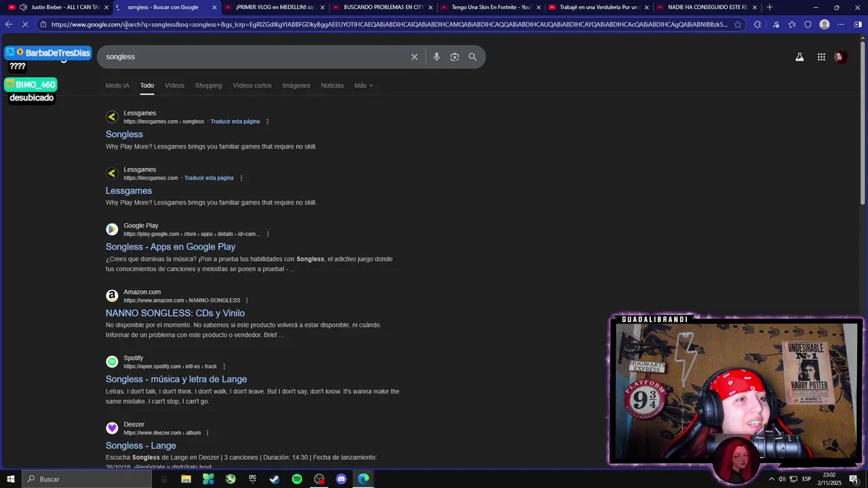
Task: Expand the Más search filter dropdown
Action: tap(363, 85)
